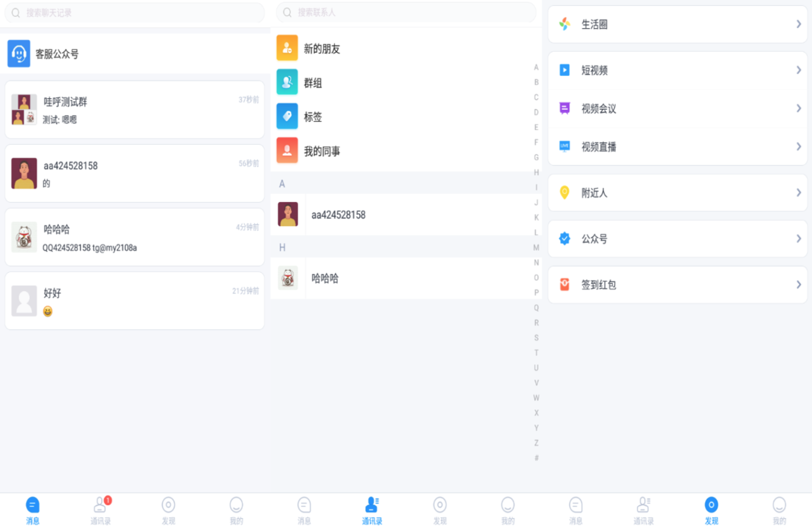Screen dimensions: 812x529
Task: Open 群组 groups icon
Action: (x=287, y=83)
